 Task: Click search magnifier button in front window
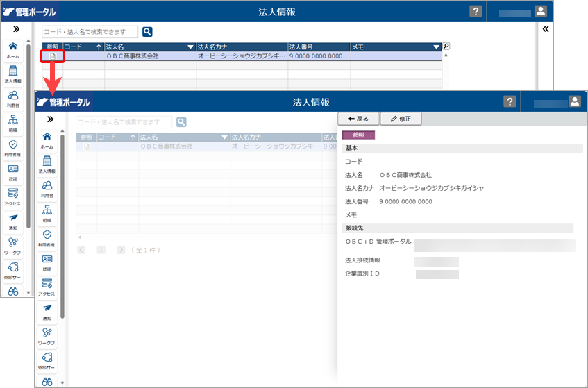pyautogui.click(x=181, y=122)
